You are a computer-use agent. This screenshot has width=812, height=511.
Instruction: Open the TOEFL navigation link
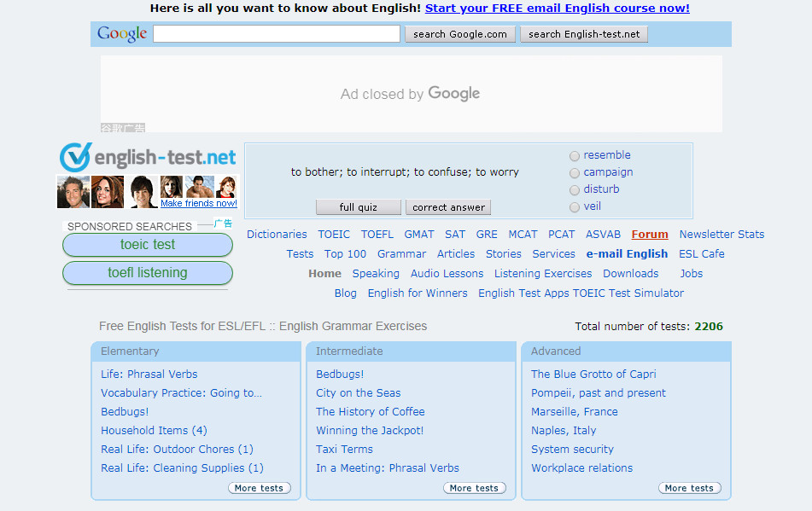(377, 235)
